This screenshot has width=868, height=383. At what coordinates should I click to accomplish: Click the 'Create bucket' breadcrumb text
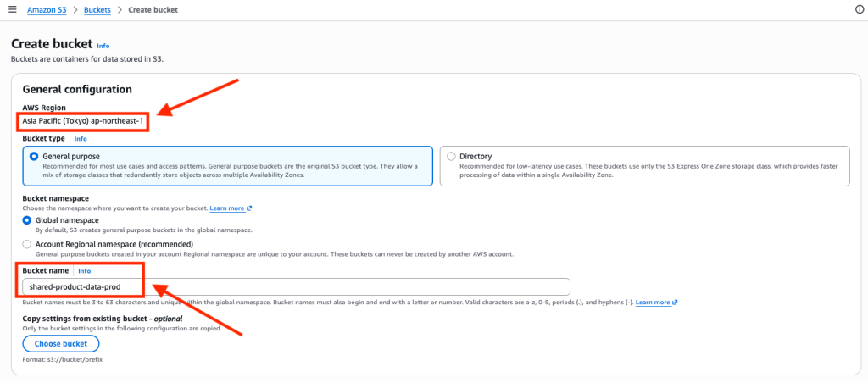coord(153,10)
